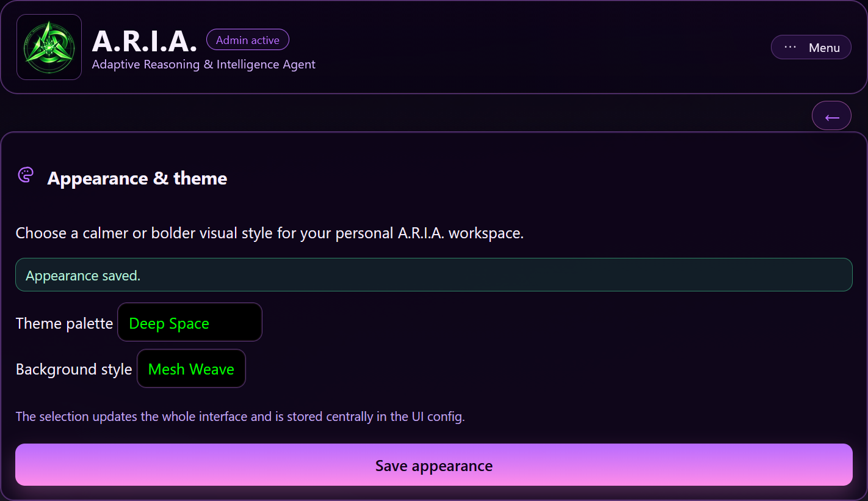Click the calmer or bolder description text
868x501 pixels.
click(269, 233)
